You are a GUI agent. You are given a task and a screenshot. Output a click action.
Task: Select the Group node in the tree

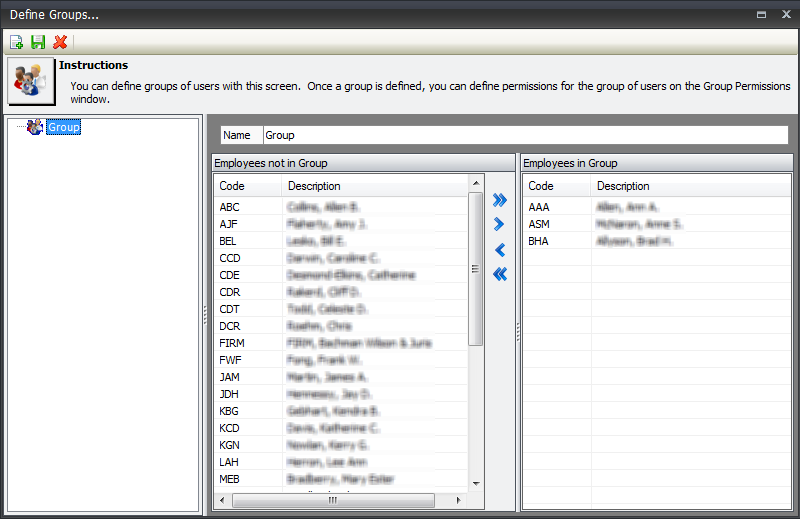(x=63, y=127)
